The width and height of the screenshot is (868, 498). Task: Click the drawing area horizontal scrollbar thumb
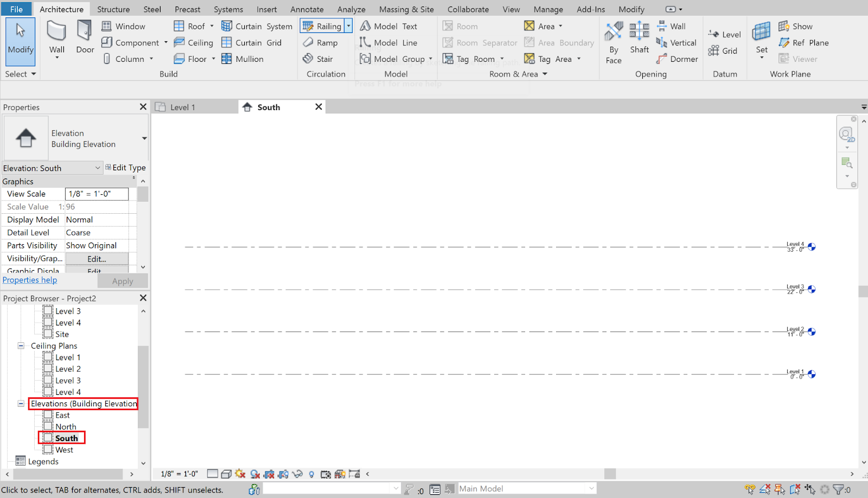coord(610,474)
